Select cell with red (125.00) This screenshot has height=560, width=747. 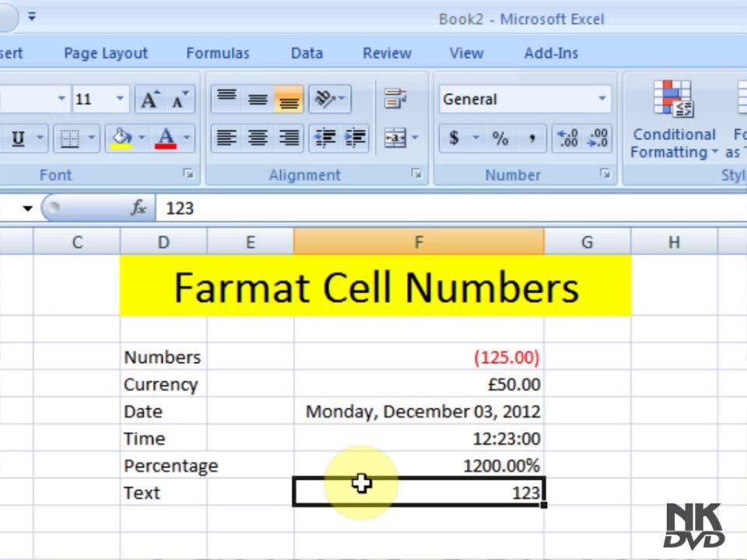coord(419,357)
